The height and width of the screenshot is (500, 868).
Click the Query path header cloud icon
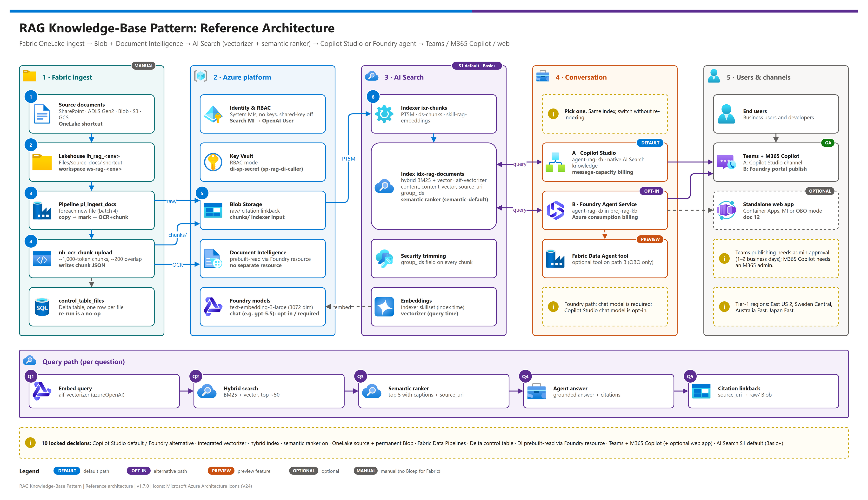click(29, 361)
